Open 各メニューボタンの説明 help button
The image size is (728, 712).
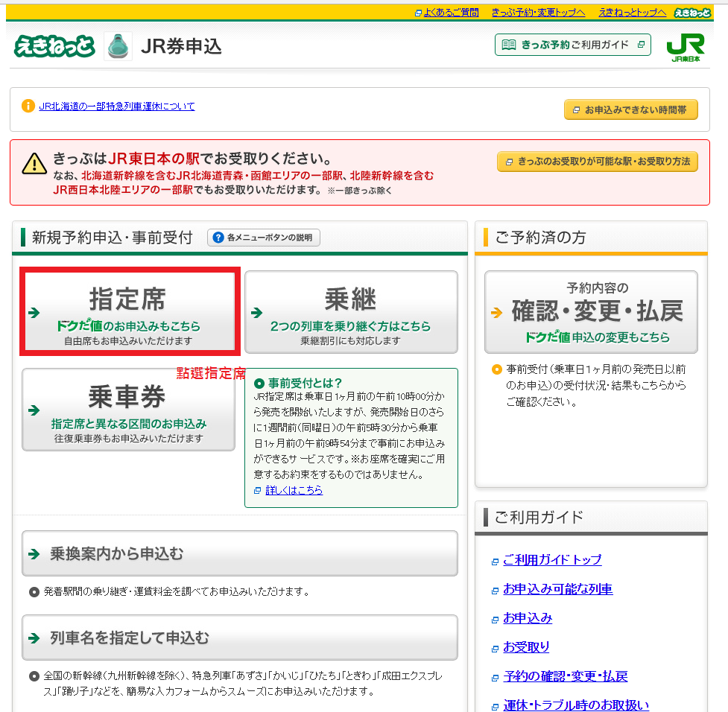[x=264, y=237]
